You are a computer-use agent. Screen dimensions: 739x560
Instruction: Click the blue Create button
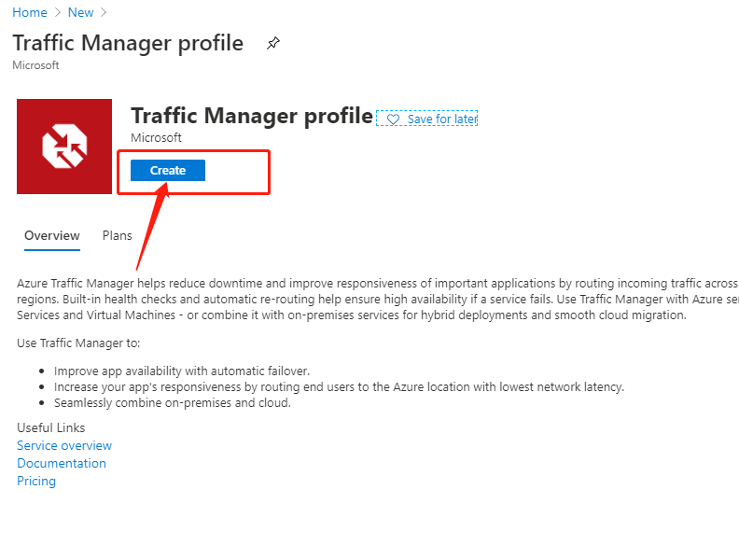(x=168, y=170)
